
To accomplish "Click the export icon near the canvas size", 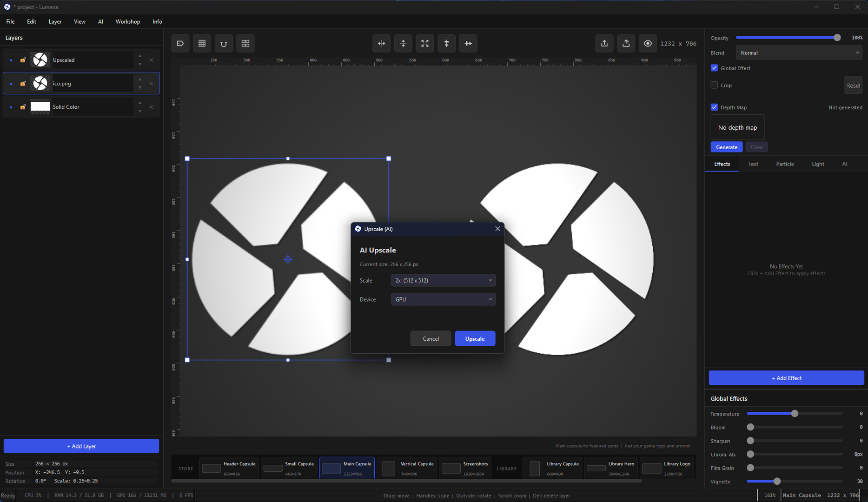I will click(x=626, y=43).
